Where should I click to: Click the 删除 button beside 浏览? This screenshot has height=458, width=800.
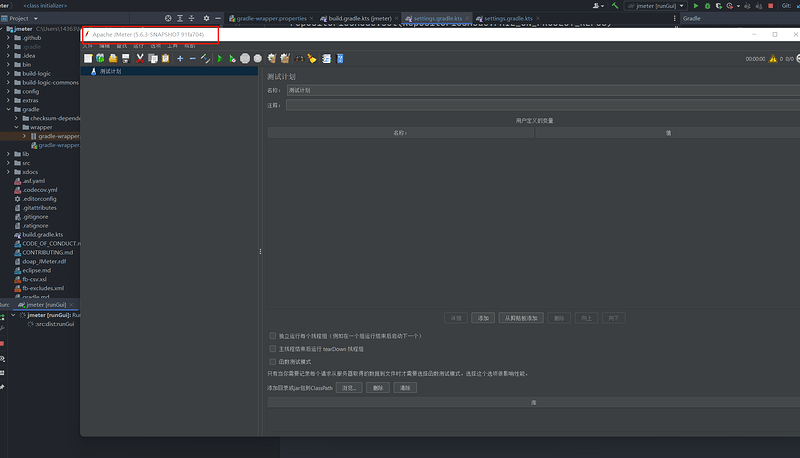[378, 388]
